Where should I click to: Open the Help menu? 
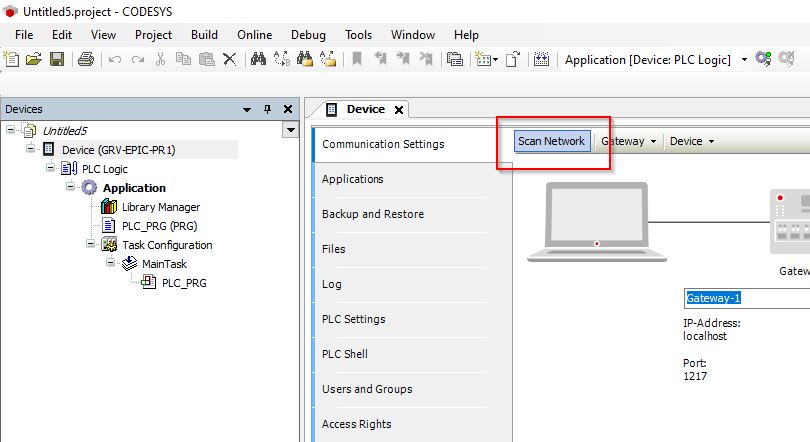(x=466, y=35)
